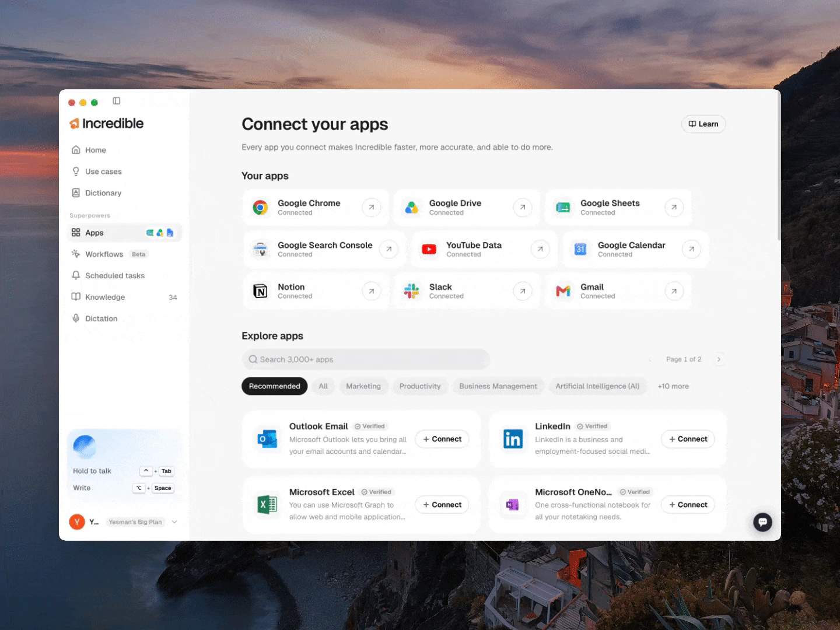
Task: Click the Google Chrome logo icon
Action: click(x=260, y=208)
